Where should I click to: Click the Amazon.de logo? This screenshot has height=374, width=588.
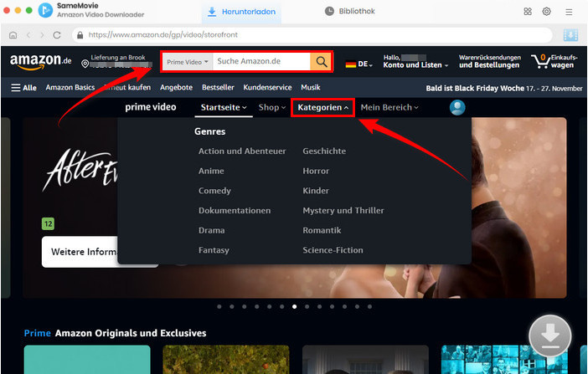pyautogui.click(x=39, y=62)
